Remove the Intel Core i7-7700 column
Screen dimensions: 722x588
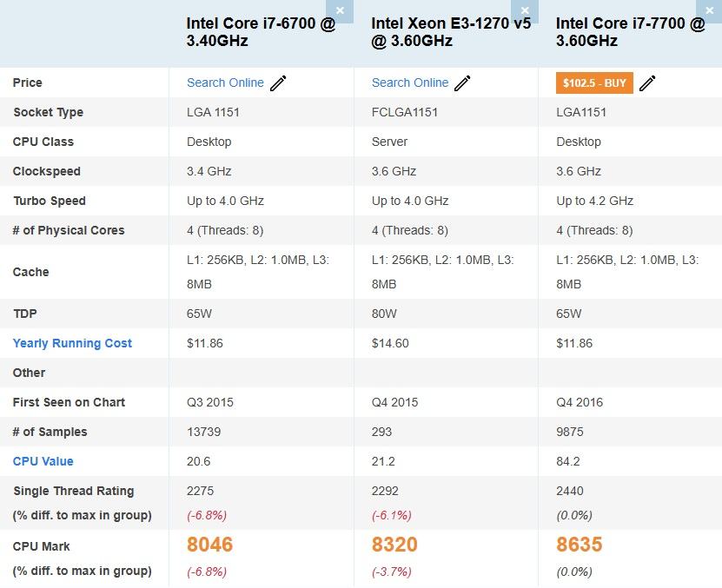tap(709, 10)
